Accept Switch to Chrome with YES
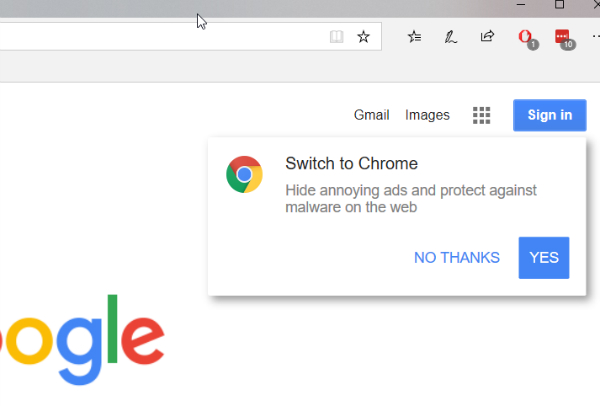The image size is (600, 406). tap(544, 258)
